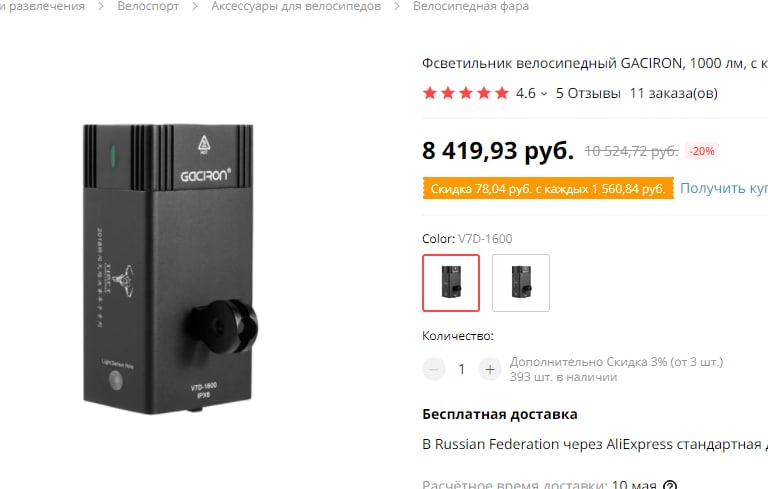Click the five-star rating icons

click(466, 93)
